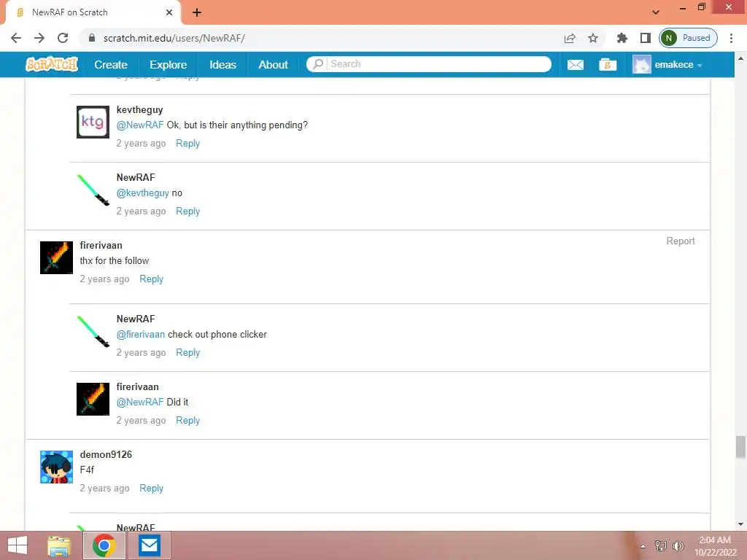Open kevtheguy ktg avatar
Image resolution: width=747 pixels, height=560 pixels.
pyautogui.click(x=93, y=122)
